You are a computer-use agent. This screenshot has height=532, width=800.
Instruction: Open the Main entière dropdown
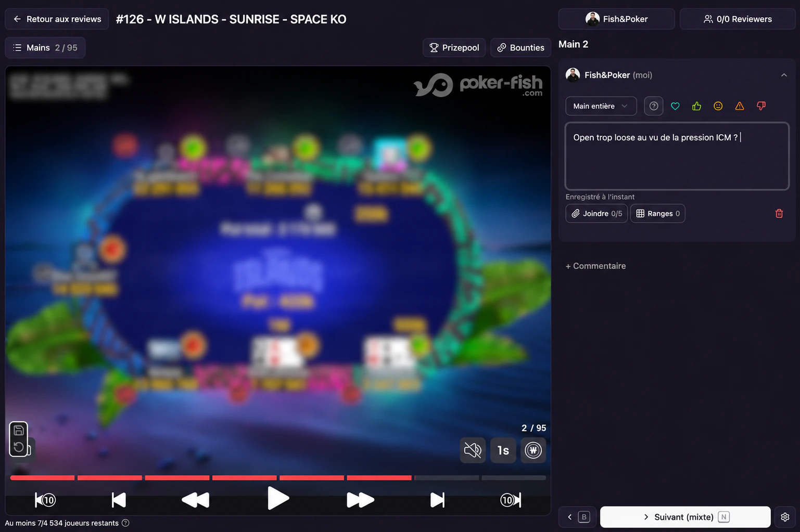(x=601, y=106)
